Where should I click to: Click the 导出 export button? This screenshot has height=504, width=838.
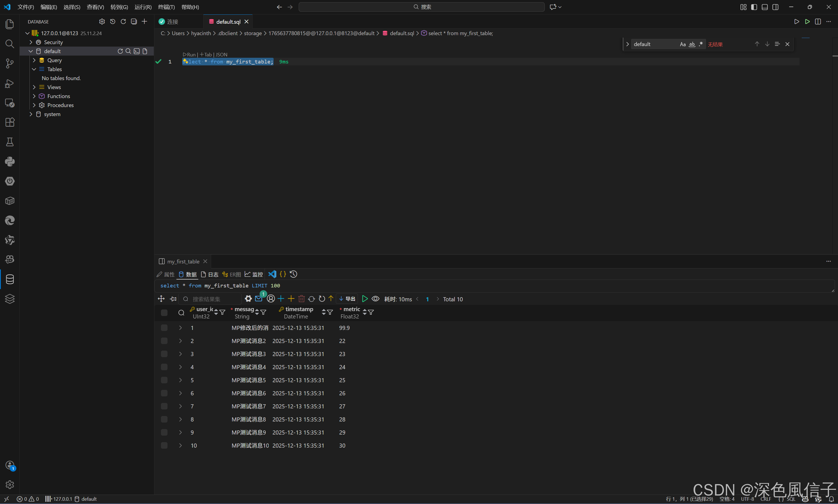point(348,299)
